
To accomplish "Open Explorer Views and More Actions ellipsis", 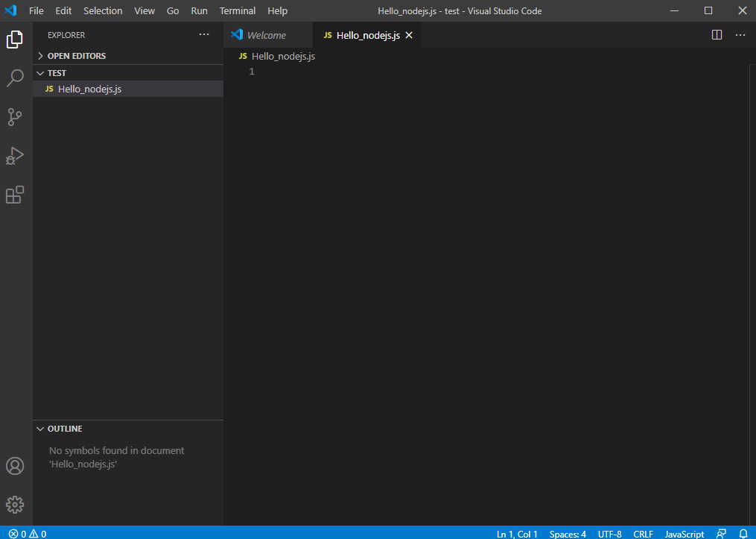I will point(204,34).
